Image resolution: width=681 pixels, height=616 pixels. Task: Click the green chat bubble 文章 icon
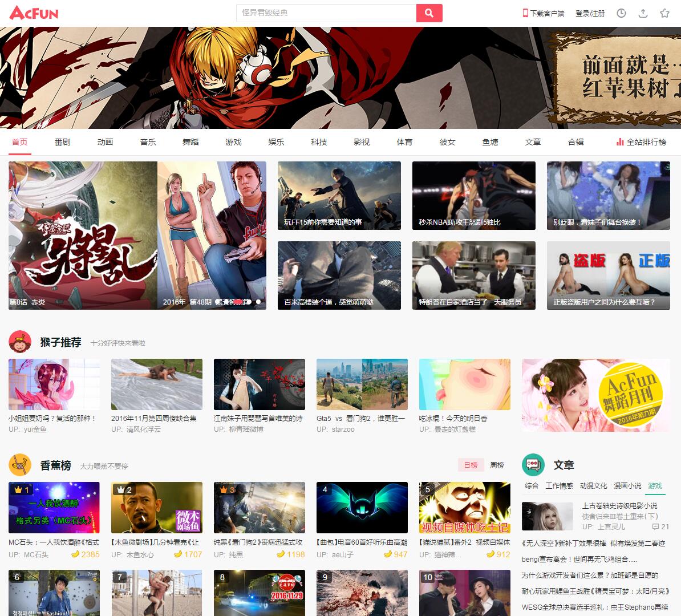pyautogui.click(x=533, y=465)
